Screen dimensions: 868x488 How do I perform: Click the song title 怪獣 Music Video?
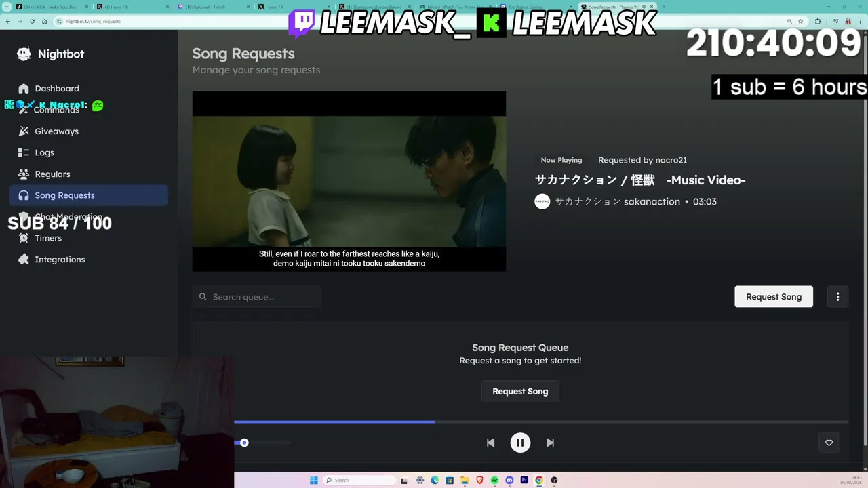pos(640,180)
